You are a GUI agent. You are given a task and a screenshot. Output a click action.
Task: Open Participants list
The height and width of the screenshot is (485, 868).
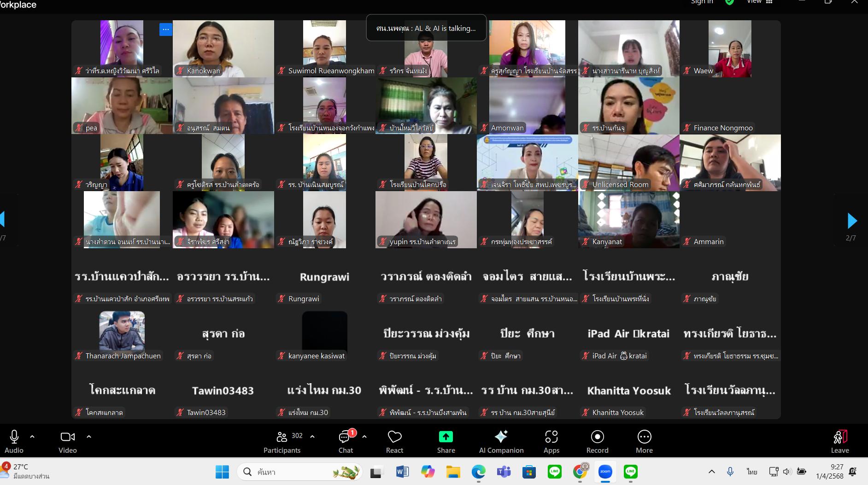pos(282,441)
